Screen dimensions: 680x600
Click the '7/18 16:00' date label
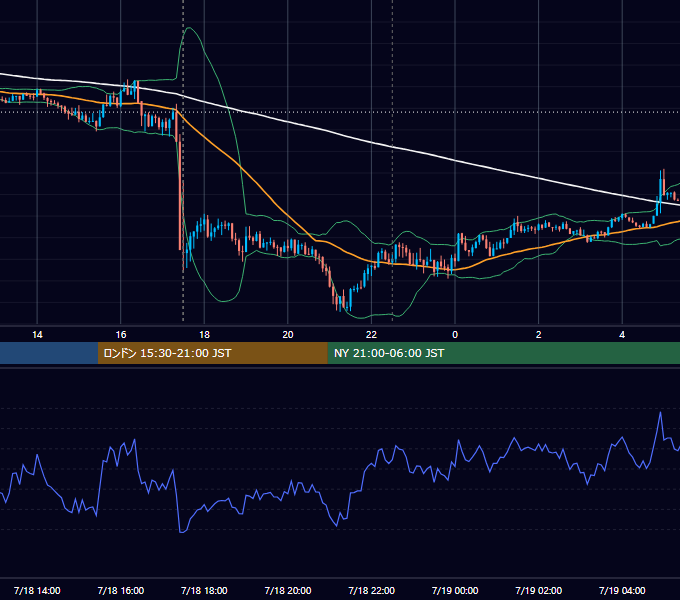pyautogui.click(x=121, y=590)
